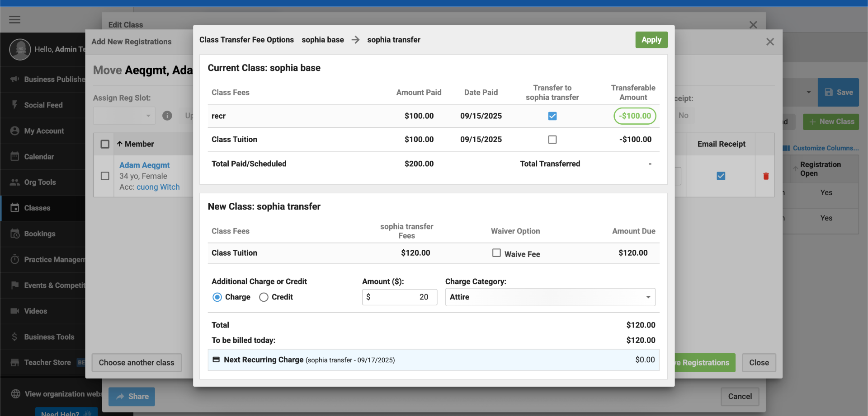Select the Credit radio button
The image size is (868, 416).
[x=264, y=297]
